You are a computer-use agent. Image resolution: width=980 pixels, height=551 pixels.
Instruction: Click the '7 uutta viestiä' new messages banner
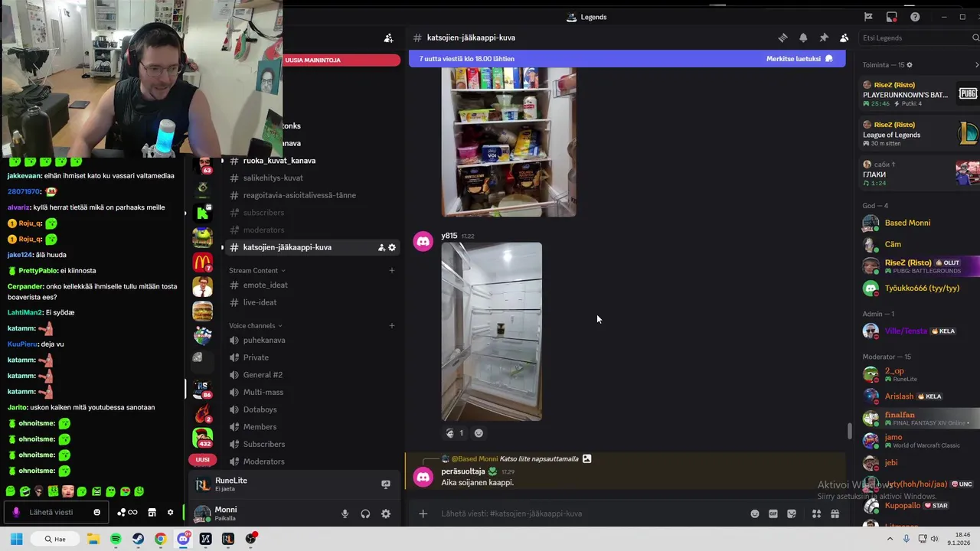(x=627, y=59)
